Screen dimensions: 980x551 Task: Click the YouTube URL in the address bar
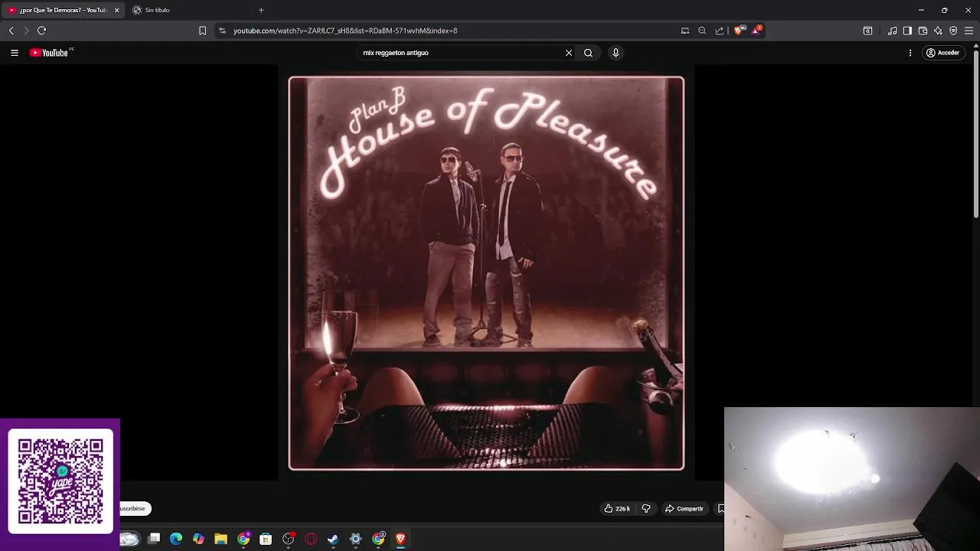(345, 31)
